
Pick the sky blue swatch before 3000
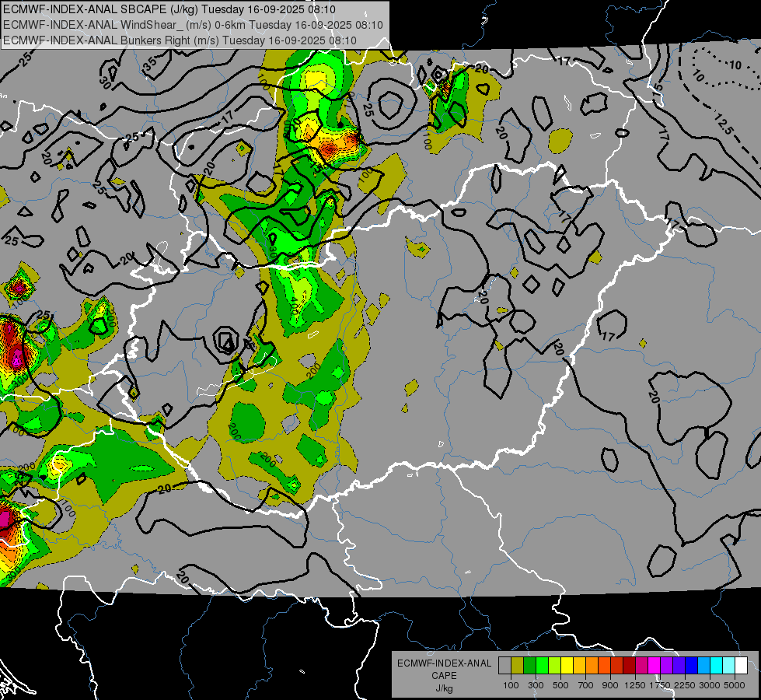[704, 666]
